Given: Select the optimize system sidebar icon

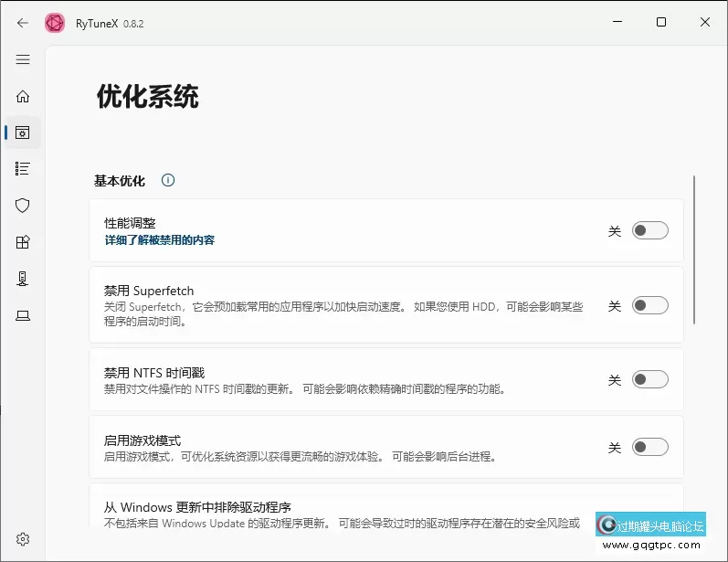Looking at the screenshot, I should (x=23, y=133).
